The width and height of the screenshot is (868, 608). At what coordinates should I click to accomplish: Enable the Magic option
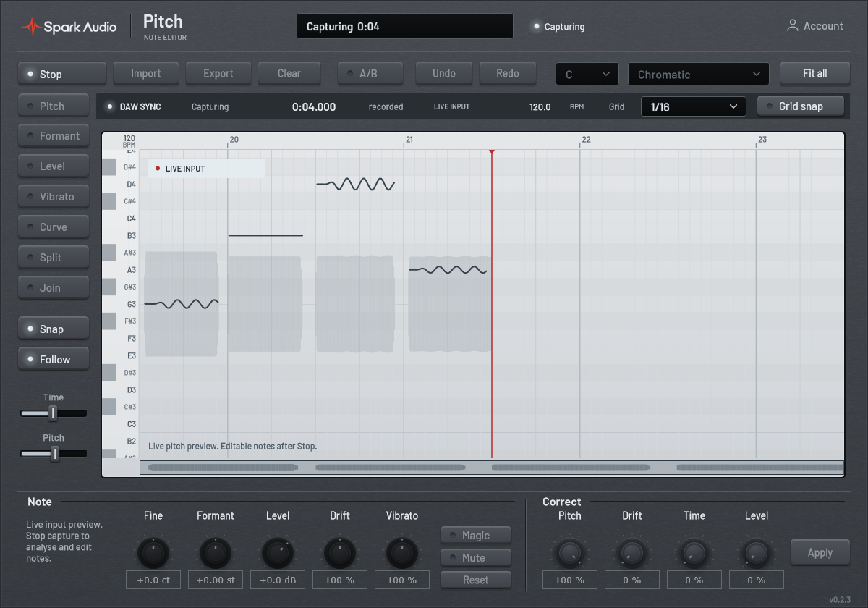[476, 536]
